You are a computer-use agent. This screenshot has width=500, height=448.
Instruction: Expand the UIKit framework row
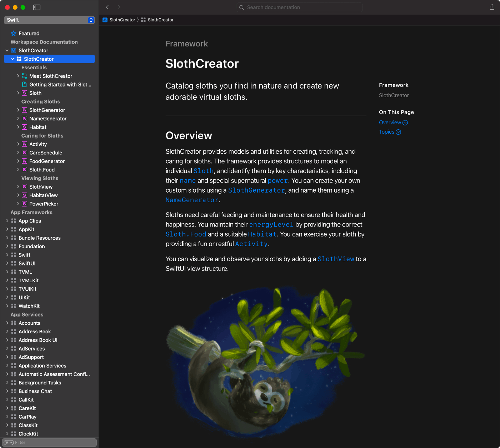(x=7, y=297)
